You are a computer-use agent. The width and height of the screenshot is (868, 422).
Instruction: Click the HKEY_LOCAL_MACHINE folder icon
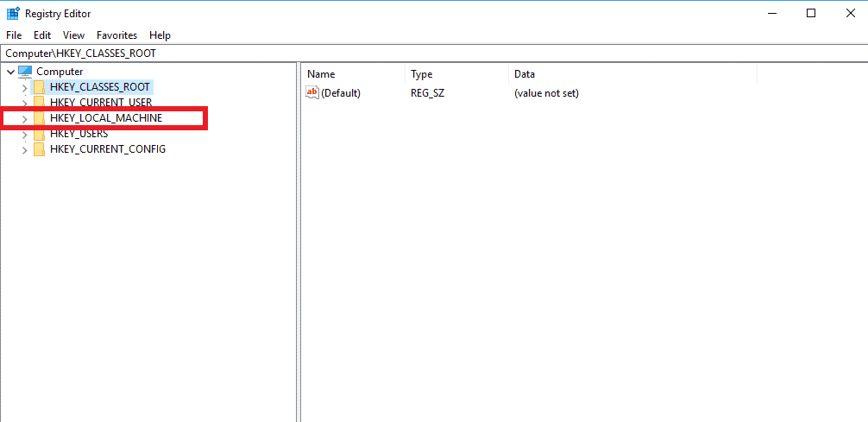[x=39, y=118]
